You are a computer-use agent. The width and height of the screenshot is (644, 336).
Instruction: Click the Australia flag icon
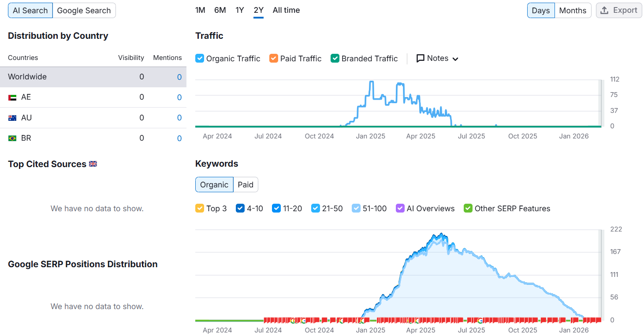[x=12, y=118]
